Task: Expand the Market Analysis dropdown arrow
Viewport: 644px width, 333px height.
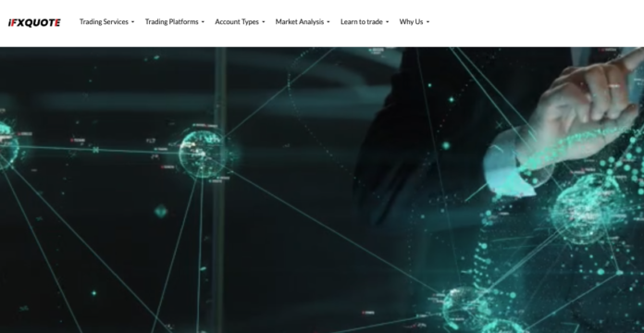Action: point(328,22)
